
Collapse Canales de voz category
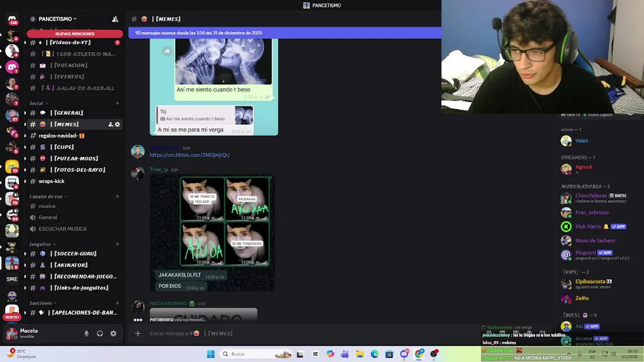(48, 197)
